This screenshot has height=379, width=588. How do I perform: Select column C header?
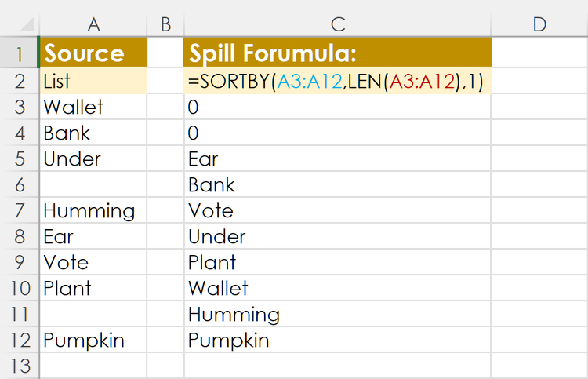click(337, 24)
